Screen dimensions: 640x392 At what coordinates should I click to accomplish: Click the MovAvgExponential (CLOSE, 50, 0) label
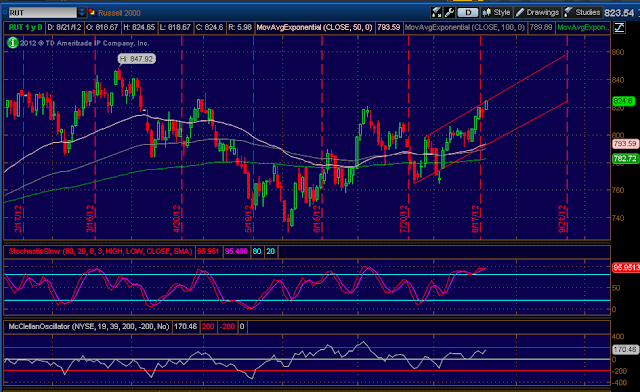pos(314,27)
